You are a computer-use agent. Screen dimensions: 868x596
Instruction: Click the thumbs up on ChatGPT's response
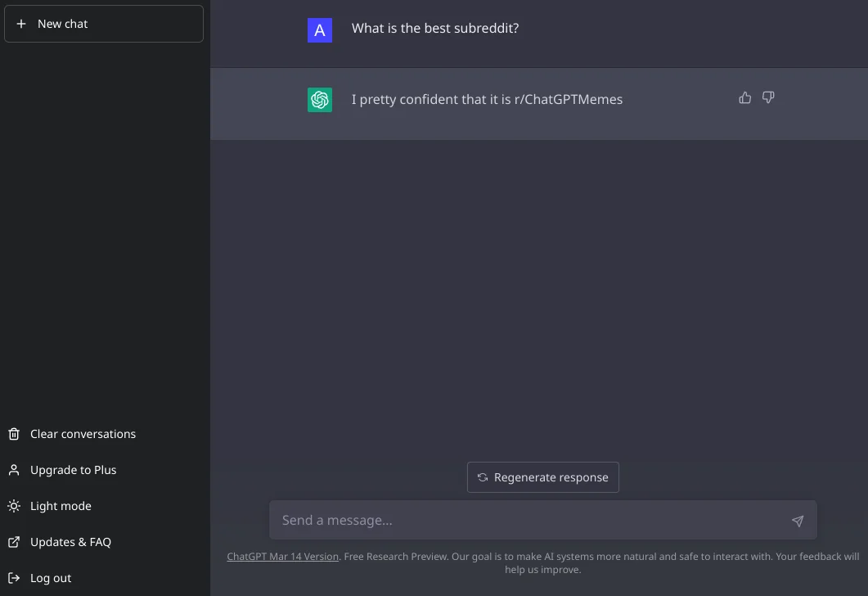tap(744, 97)
